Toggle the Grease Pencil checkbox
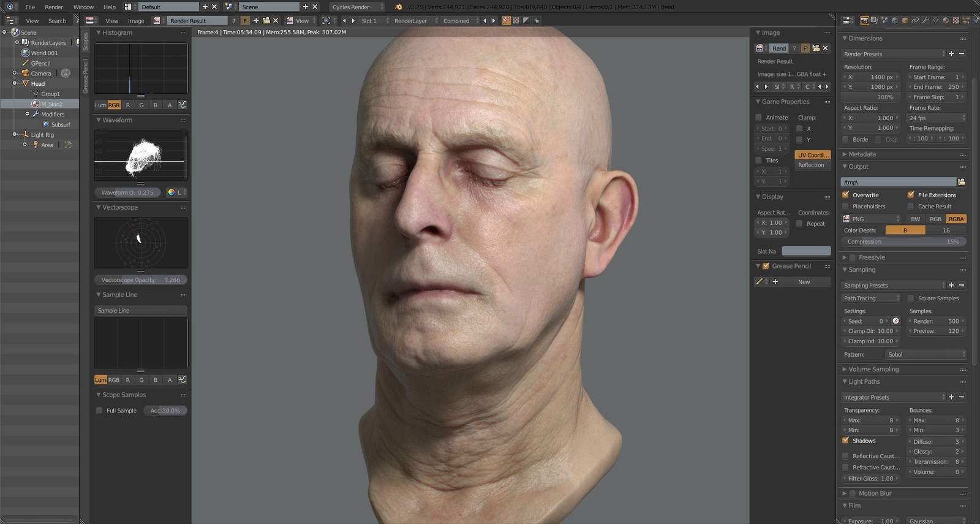This screenshot has width=980, height=524. coord(766,266)
